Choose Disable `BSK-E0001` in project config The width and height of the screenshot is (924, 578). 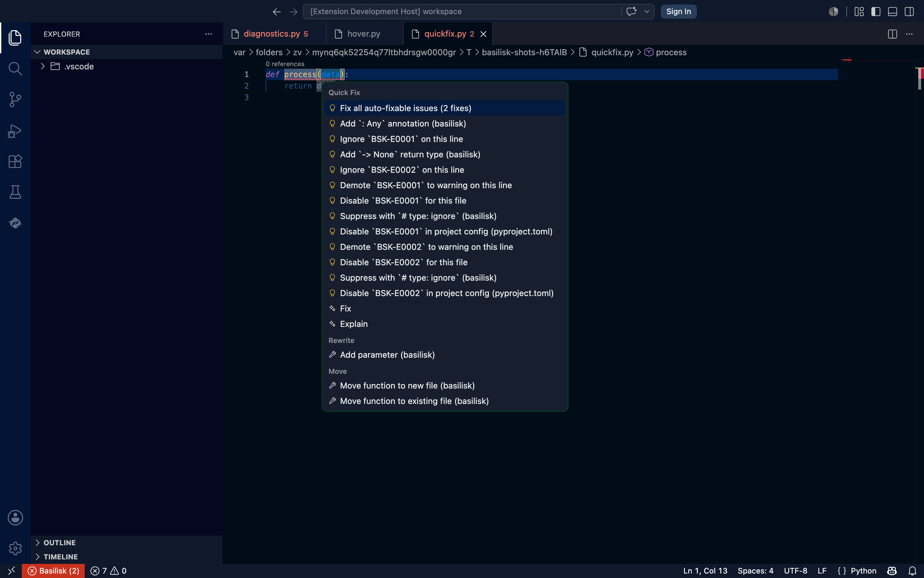click(x=445, y=232)
